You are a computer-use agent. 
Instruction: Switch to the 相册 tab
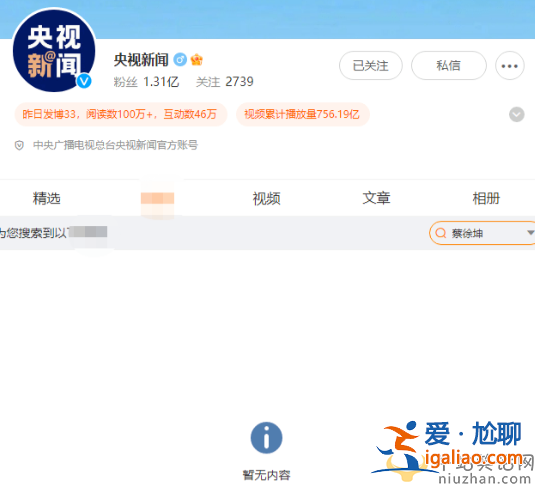click(486, 198)
